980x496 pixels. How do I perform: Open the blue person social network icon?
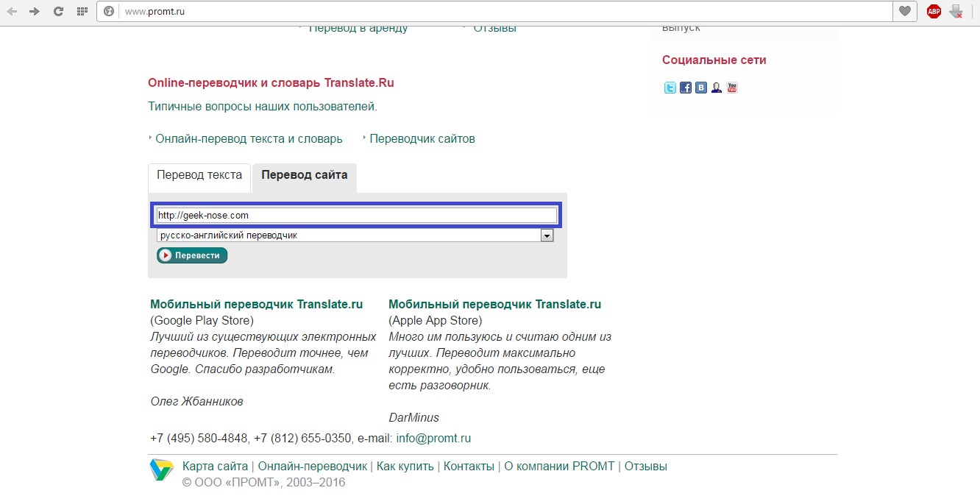[717, 88]
